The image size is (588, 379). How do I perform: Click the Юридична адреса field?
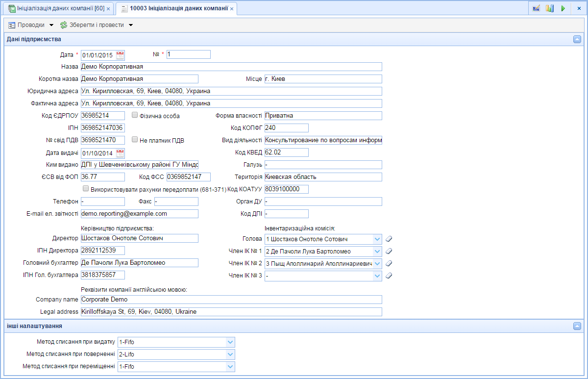click(x=231, y=91)
